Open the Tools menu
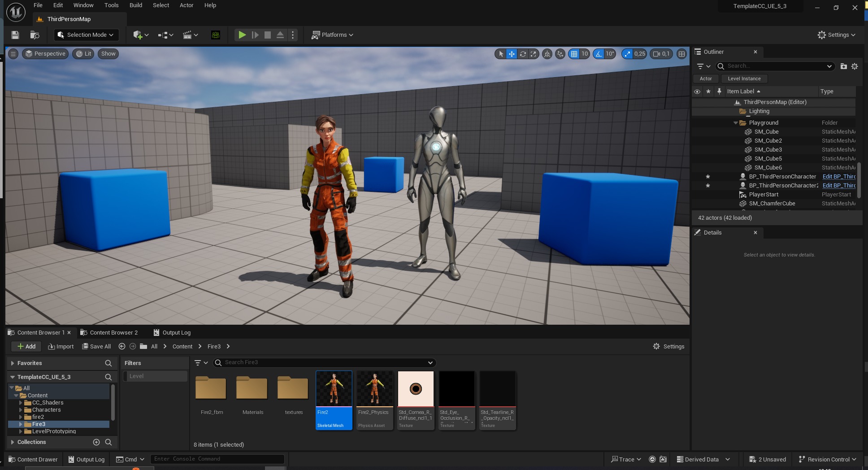 112,5
